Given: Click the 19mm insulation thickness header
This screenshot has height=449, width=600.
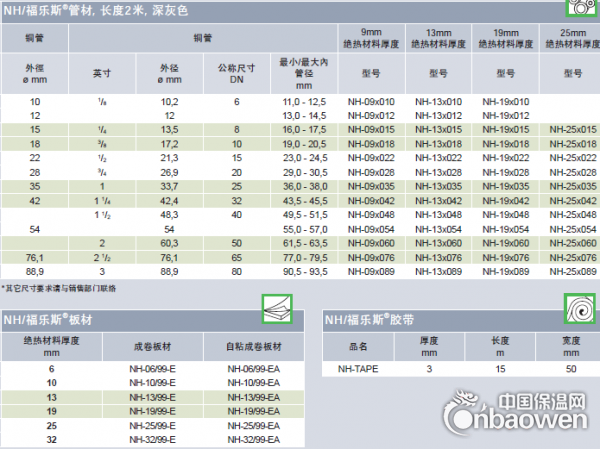Looking at the screenshot, I should 505,38.
